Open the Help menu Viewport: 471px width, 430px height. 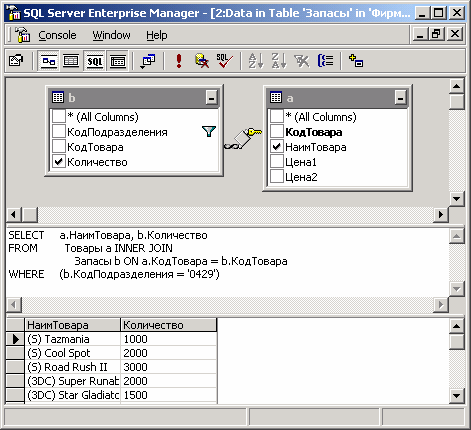pos(157,35)
